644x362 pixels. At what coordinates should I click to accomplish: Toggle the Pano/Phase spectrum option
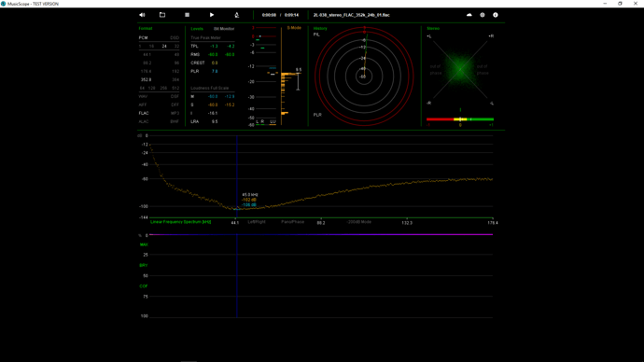pos(292,222)
